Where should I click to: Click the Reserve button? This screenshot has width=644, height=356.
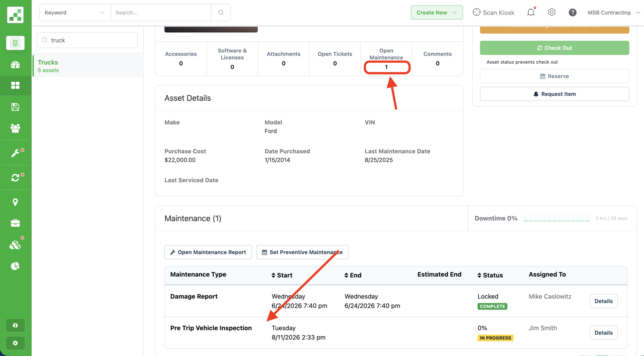point(554,76)
